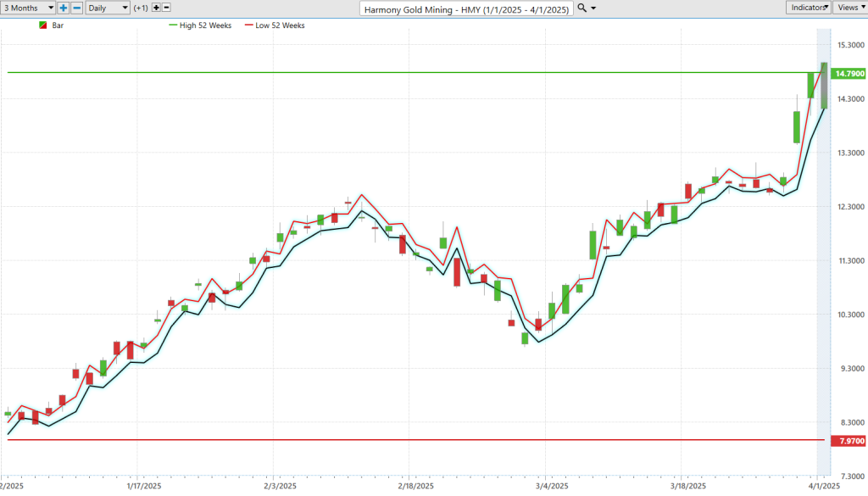Screen dimensions: 868x496
Task: Toggle the High 52 Weeks legend entry
Action: point(204,25)
